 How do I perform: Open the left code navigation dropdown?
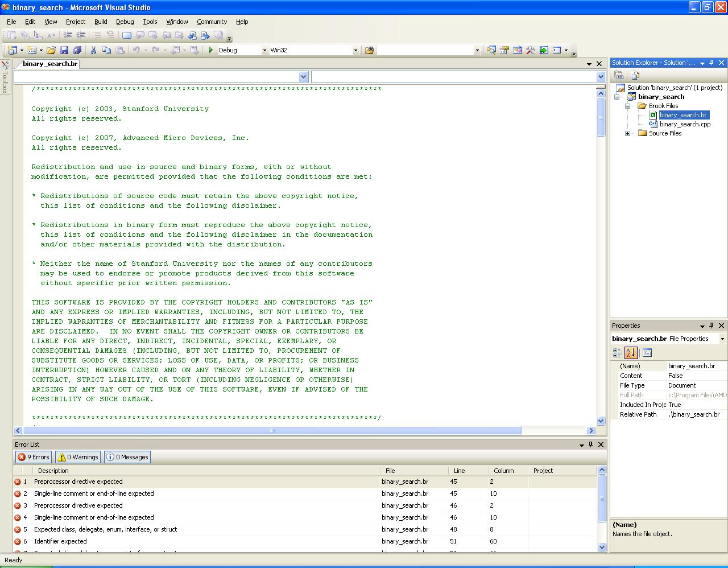click(303, 77)
